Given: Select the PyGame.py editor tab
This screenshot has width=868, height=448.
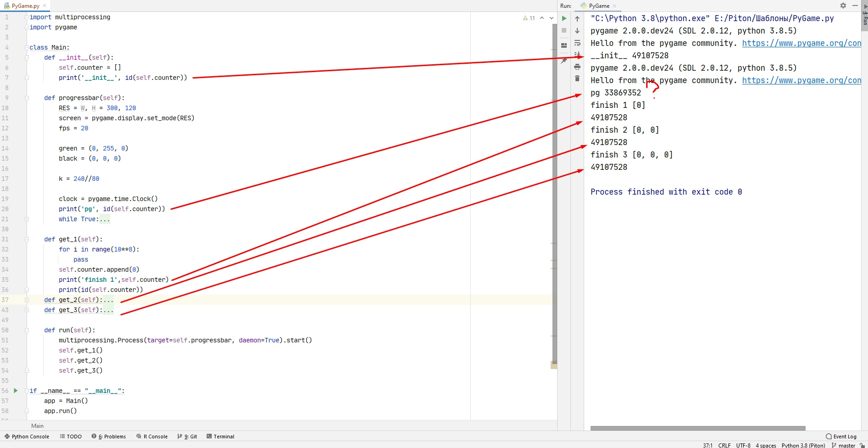Looking at the screenshot, I should (25, 6).
